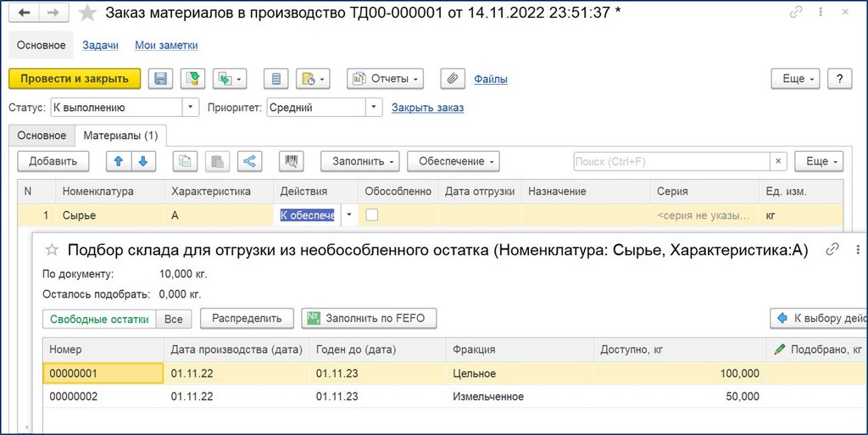Image resolution: width=868 pixels, height=435 pixels.
Task: Save the document with the floppy disk icon
Action: click(x=160, y=79)
